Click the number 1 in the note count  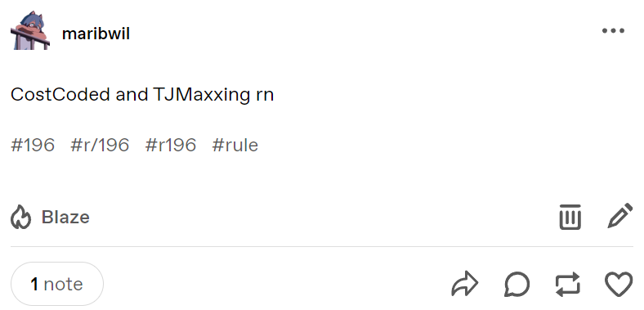click(x=34, y=284)
